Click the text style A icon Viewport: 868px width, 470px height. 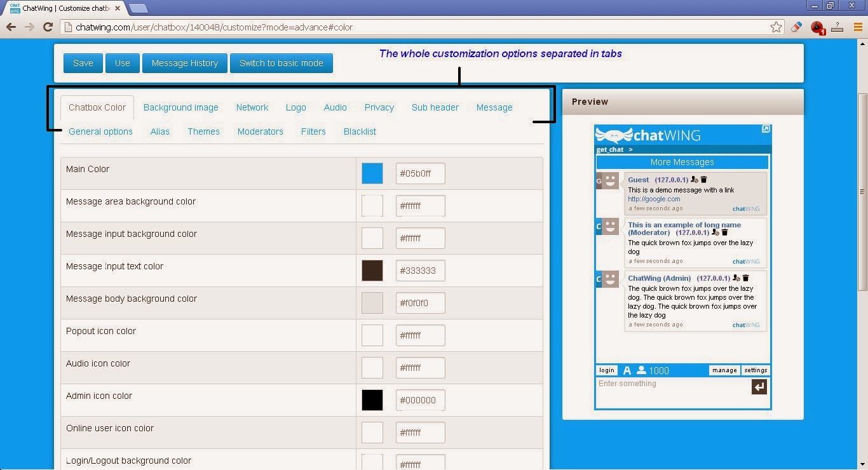627,370
